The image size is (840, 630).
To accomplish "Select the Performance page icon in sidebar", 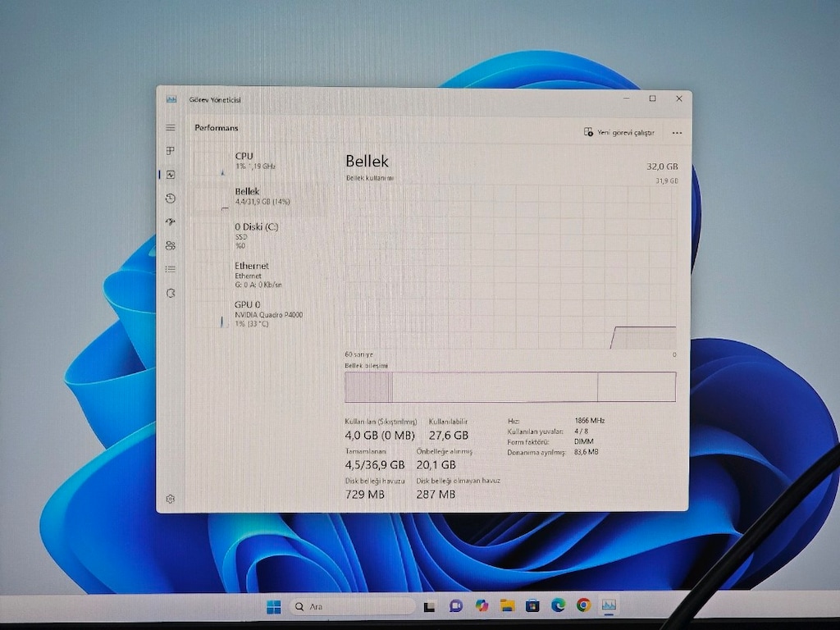I will [171, 175].
